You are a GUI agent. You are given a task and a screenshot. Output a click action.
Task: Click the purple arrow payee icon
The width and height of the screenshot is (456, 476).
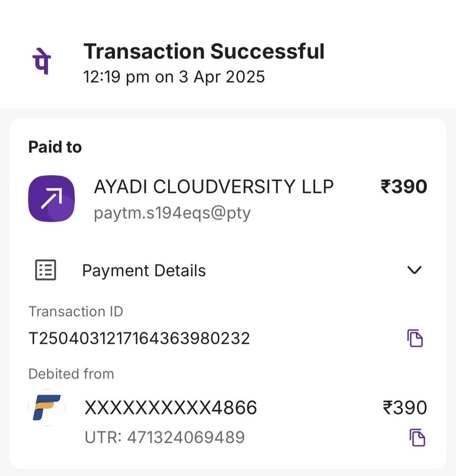pos(51,198)
